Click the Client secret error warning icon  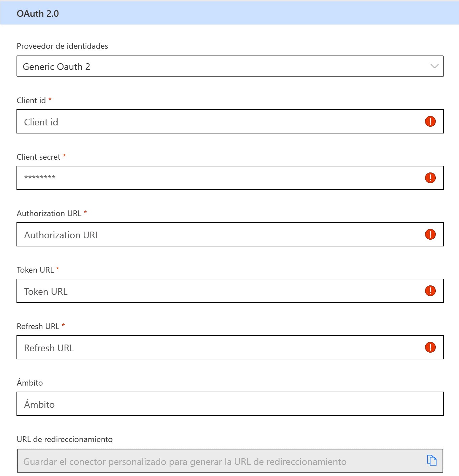click(x=430, y=178)
